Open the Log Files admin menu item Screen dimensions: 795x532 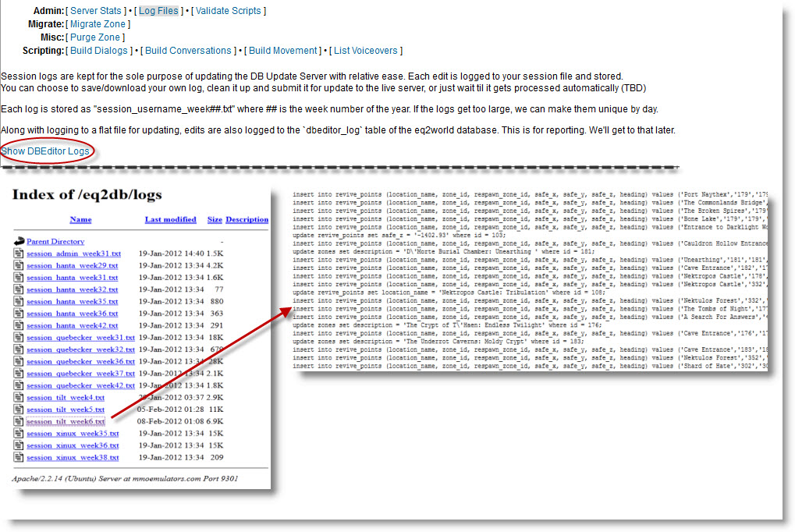(x=158, y=11)
